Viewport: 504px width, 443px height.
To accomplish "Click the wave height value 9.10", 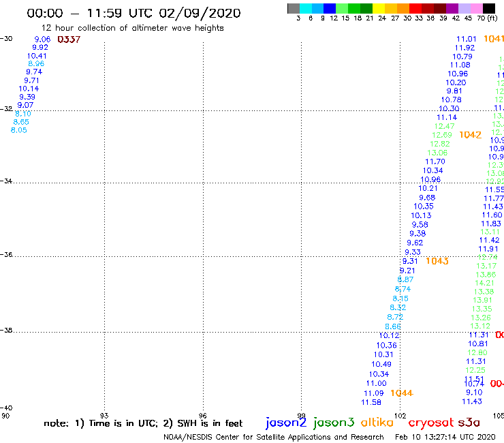I will pyautogui.click(x=474, y=393).
